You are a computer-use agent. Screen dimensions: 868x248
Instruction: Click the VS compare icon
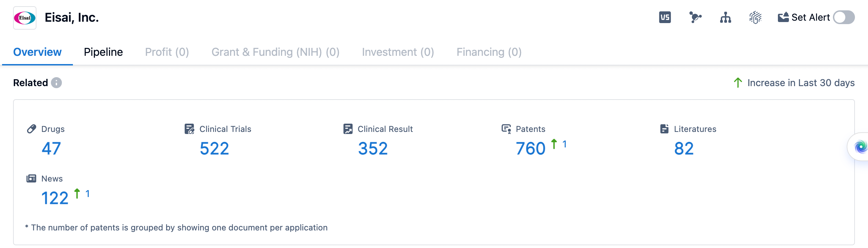coord(665,17)
